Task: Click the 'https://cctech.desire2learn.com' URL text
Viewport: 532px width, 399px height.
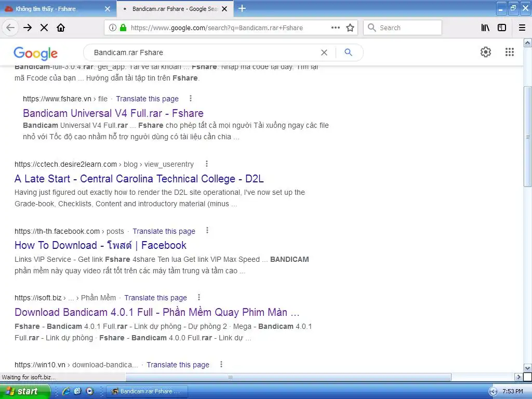Action: click(x=65, y=164)
